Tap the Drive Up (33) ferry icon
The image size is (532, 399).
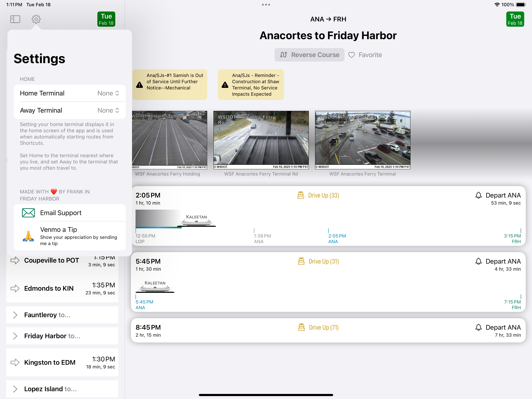point(301,195)
